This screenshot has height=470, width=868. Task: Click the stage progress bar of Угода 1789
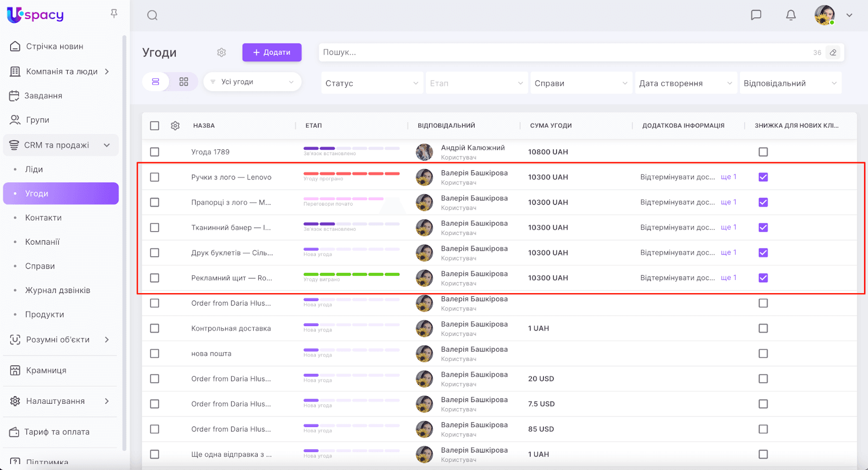352,148
